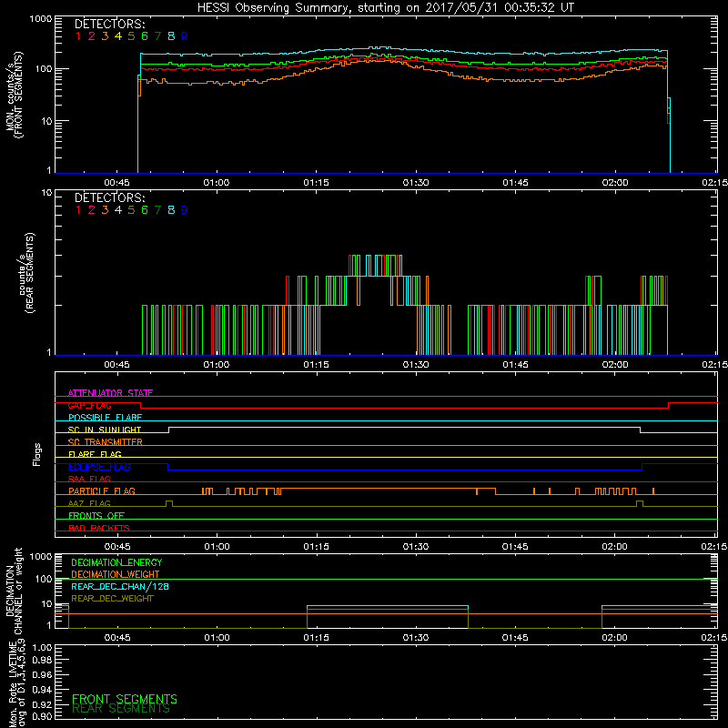Click the rear segments counts/s y-axis title

point(27,273)
